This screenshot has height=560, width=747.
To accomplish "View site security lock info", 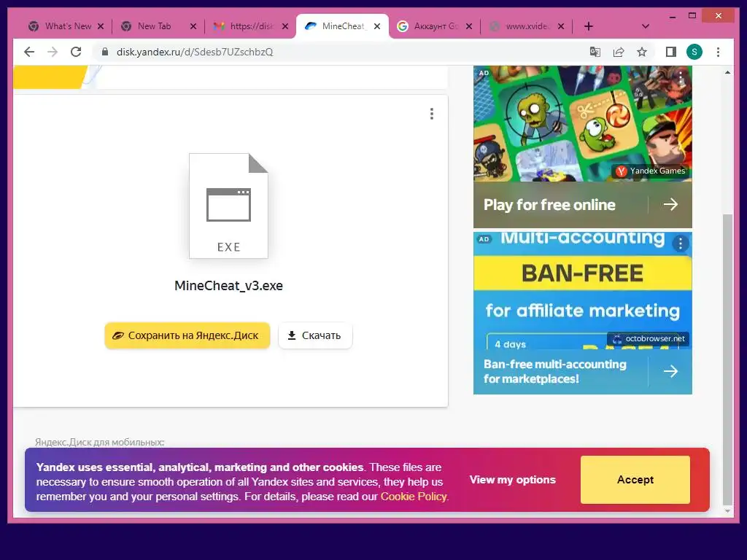I will pos(105,52).
